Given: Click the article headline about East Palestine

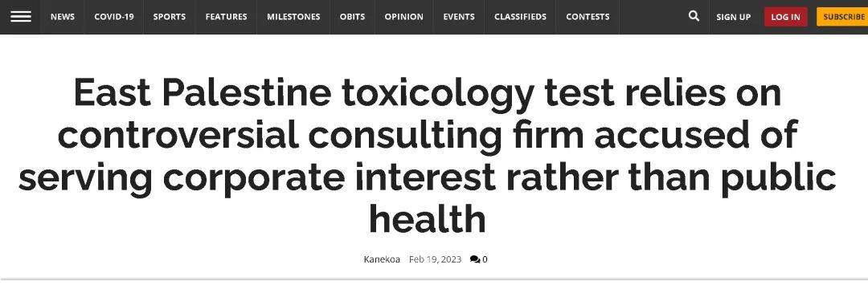Looking at the screenshot, I should coord(428,156).
